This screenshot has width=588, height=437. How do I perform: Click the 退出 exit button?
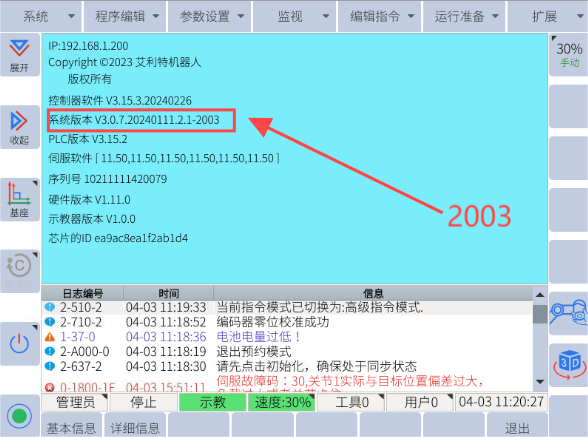point(517,427)
